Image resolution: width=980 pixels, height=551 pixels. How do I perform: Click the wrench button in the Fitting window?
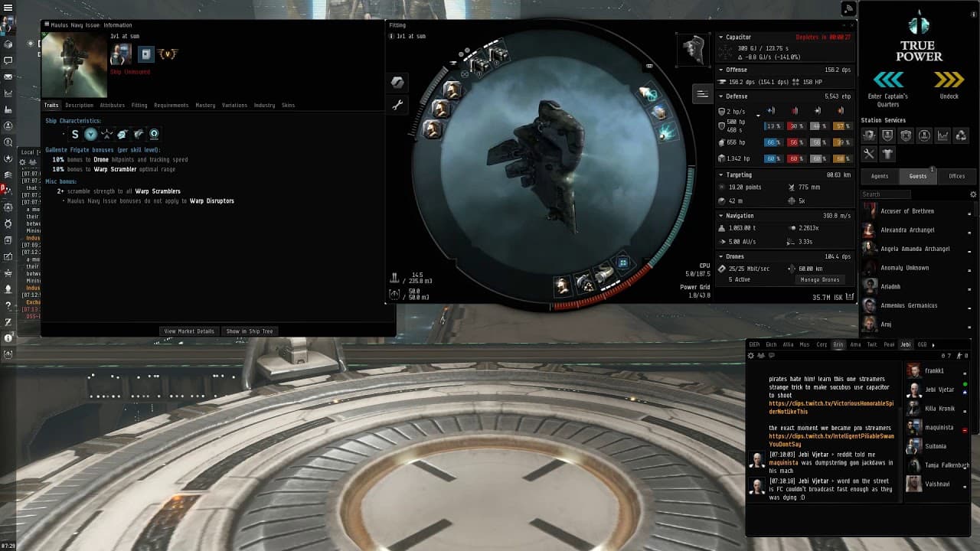tap(397, 106)
